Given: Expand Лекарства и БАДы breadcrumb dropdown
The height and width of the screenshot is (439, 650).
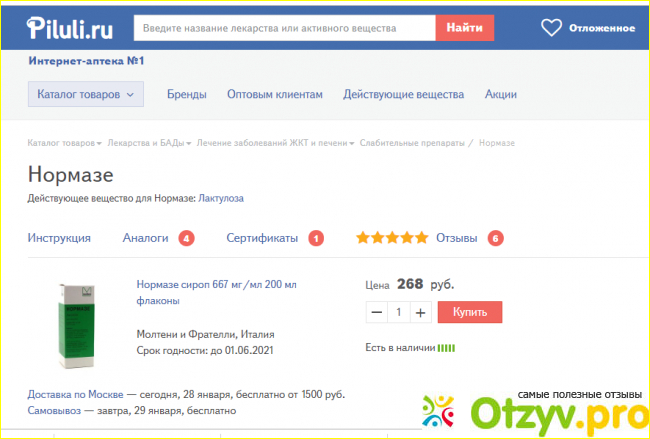Looking at the screenshot, I should click(x=149, y=143).
